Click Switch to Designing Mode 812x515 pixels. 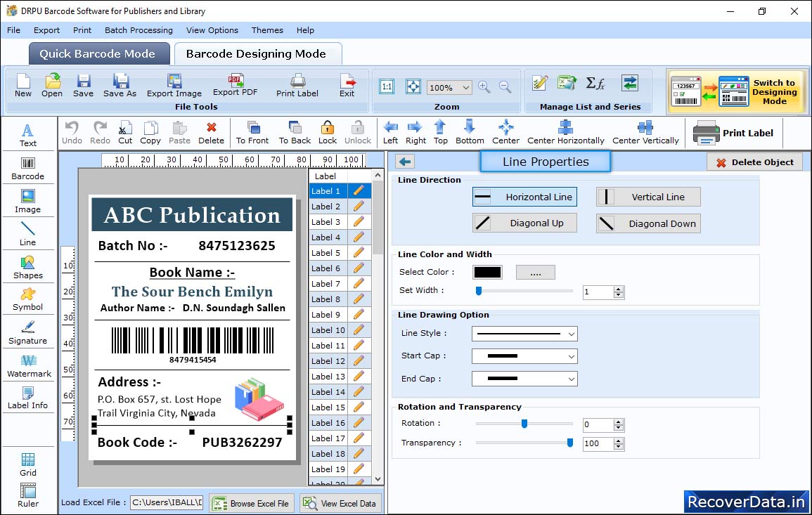point(737,91)
